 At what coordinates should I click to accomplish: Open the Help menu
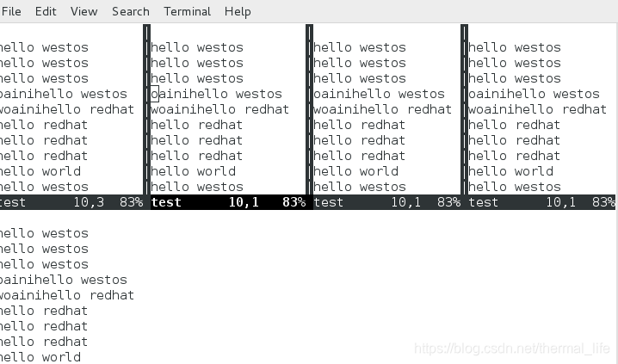tap(238, 11)
